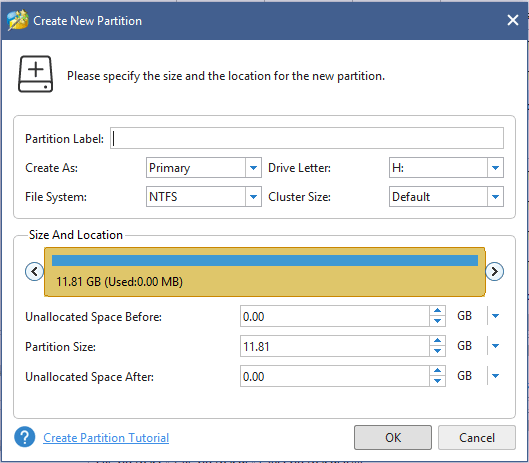Click the blue help question mark icon
The height and width of the screenshot is (463, 529).
pos(25,437)
